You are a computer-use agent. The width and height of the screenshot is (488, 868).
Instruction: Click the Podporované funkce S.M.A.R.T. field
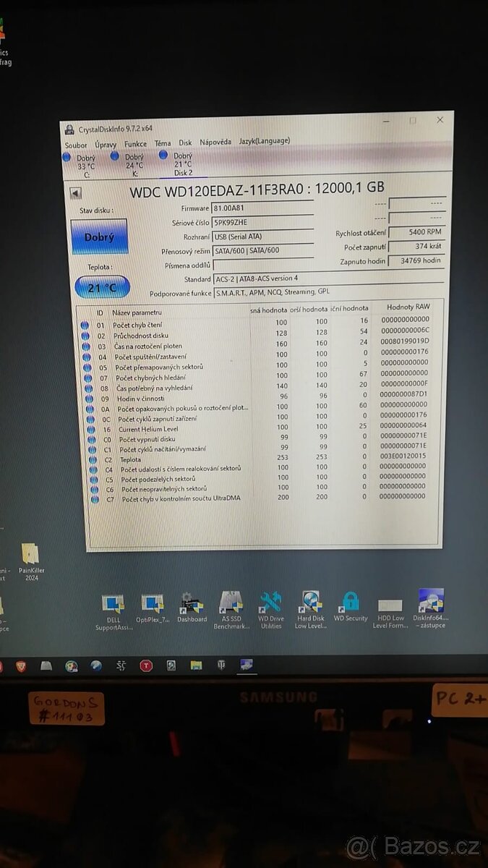329,292
